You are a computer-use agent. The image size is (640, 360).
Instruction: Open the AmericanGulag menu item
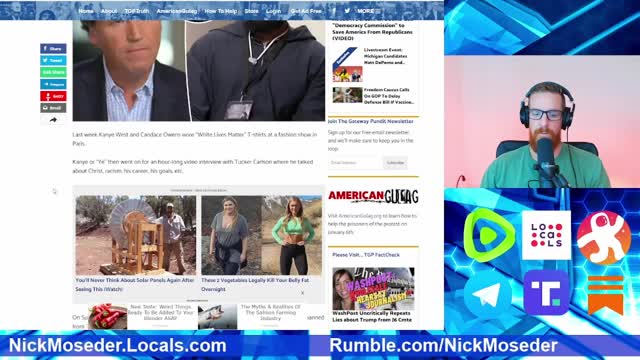[177, 11]
